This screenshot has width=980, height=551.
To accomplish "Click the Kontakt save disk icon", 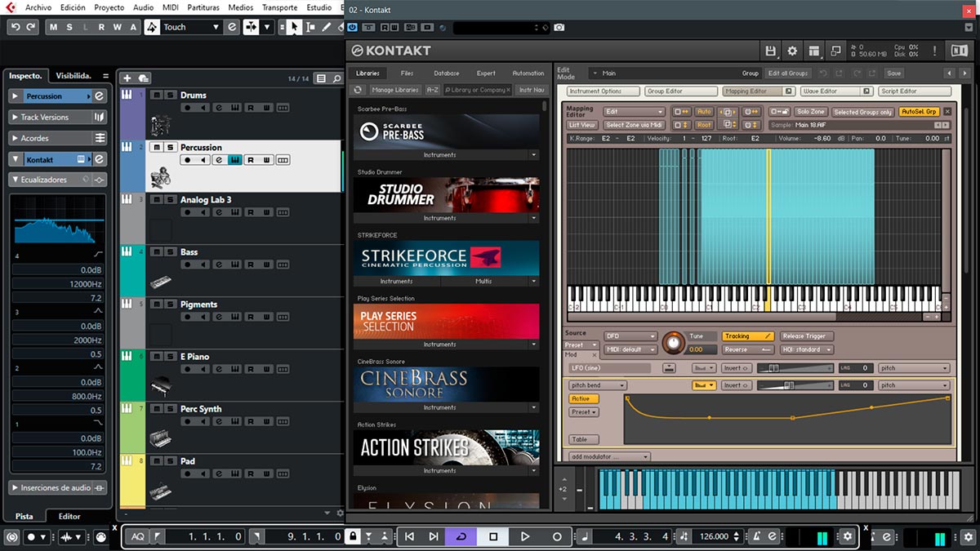I will pos(770,51).
